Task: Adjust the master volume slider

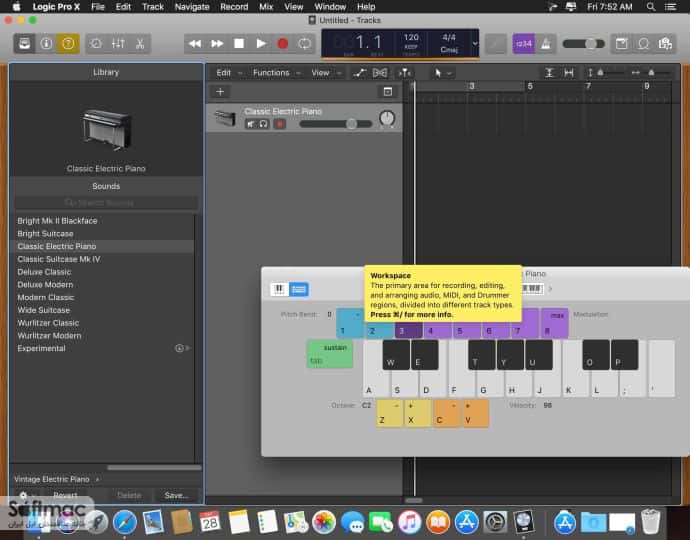Action: [x=584, y=44]
